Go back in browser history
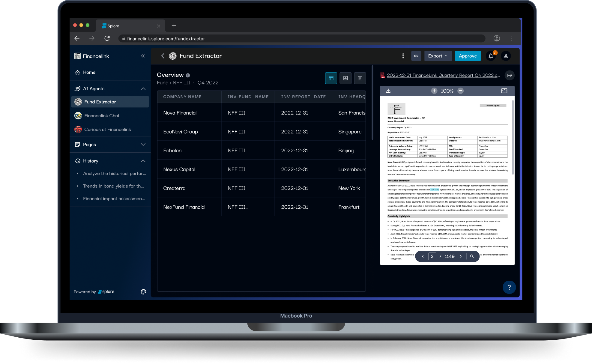592x364 pixels. tap(77, 38)
